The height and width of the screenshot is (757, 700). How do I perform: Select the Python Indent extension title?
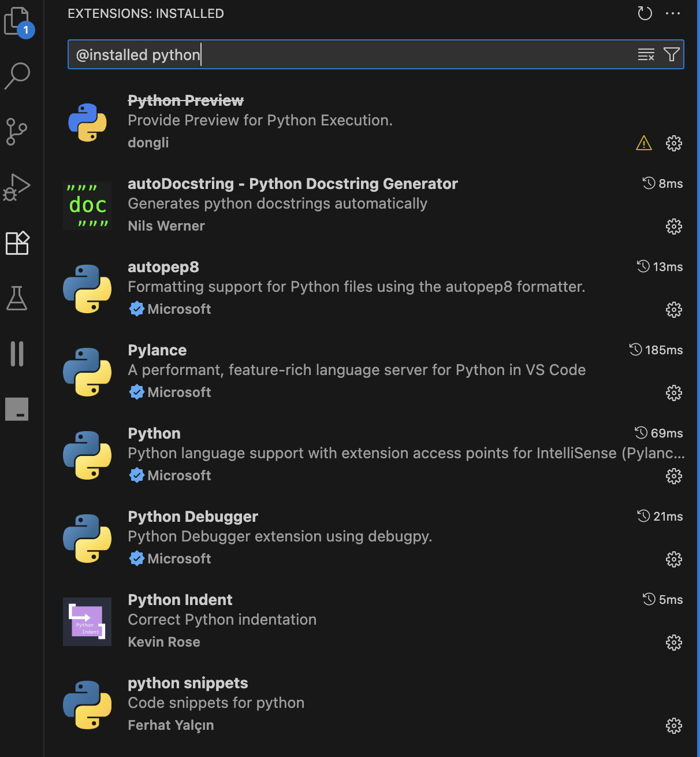coord(180,600)
